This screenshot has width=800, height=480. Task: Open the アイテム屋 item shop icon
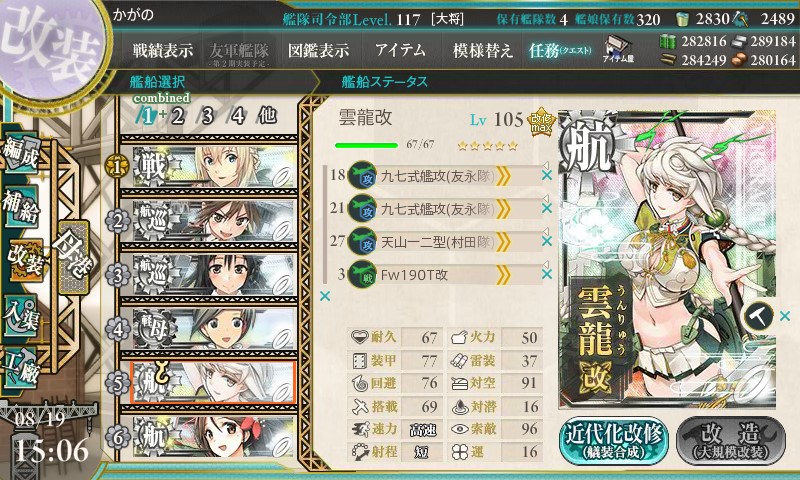tap(618, 50)
